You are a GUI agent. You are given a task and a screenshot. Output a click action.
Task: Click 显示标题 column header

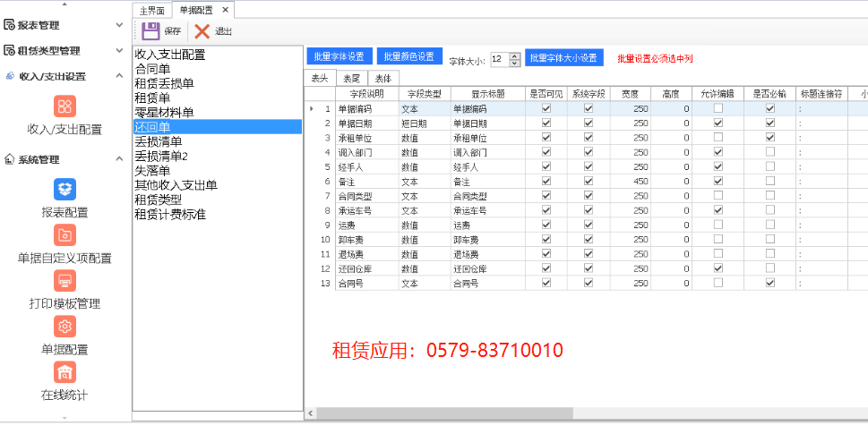pyautogui.click(x=488, y=93)
